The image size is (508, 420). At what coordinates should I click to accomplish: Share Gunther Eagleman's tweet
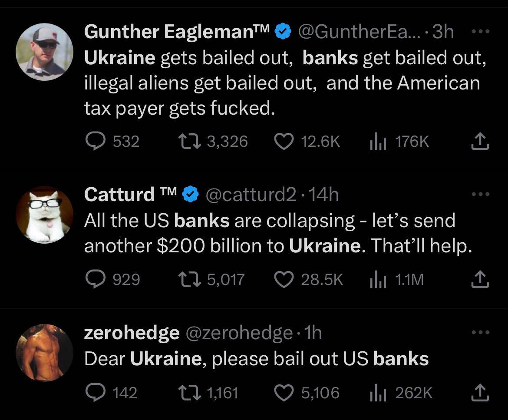tap(481, 142)
